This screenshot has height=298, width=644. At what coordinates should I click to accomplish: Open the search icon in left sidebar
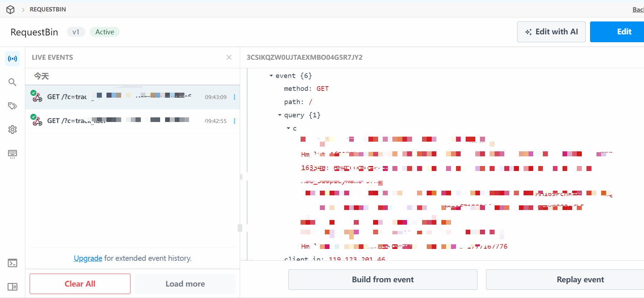point(13,82)
